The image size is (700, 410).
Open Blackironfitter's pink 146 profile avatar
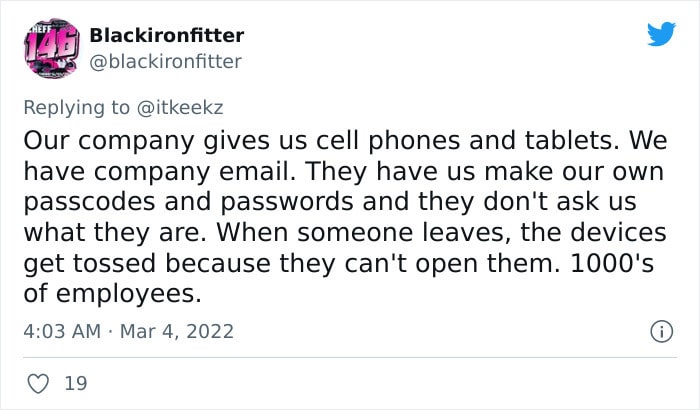pyautogui.click(x=52, y=48)
